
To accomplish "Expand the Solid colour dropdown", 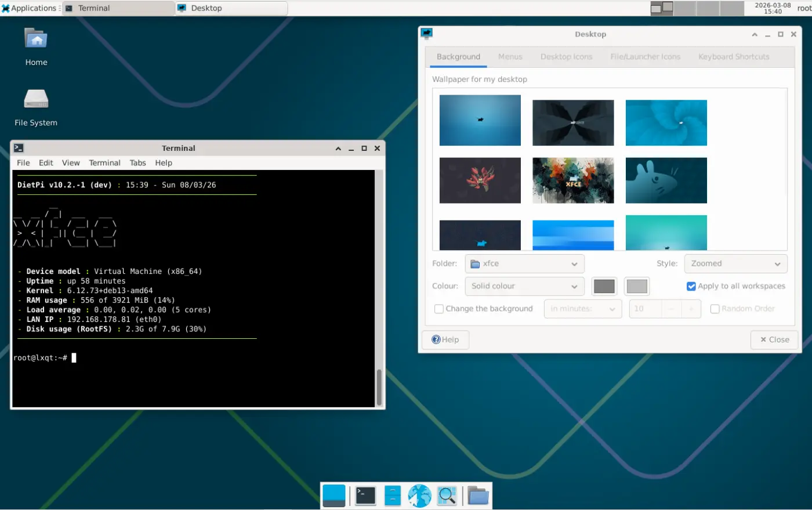I will (524, 286).
